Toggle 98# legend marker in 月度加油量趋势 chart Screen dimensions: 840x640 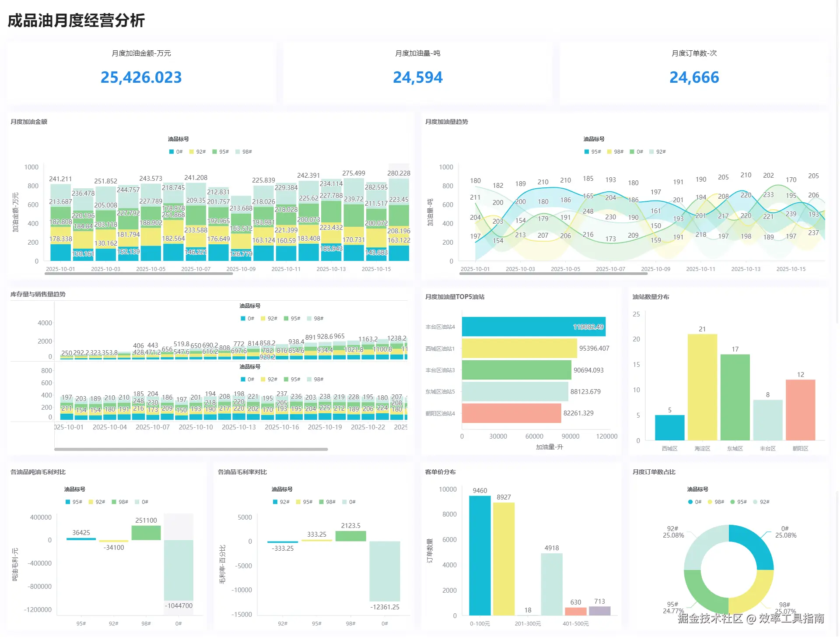tap(609, 152)
